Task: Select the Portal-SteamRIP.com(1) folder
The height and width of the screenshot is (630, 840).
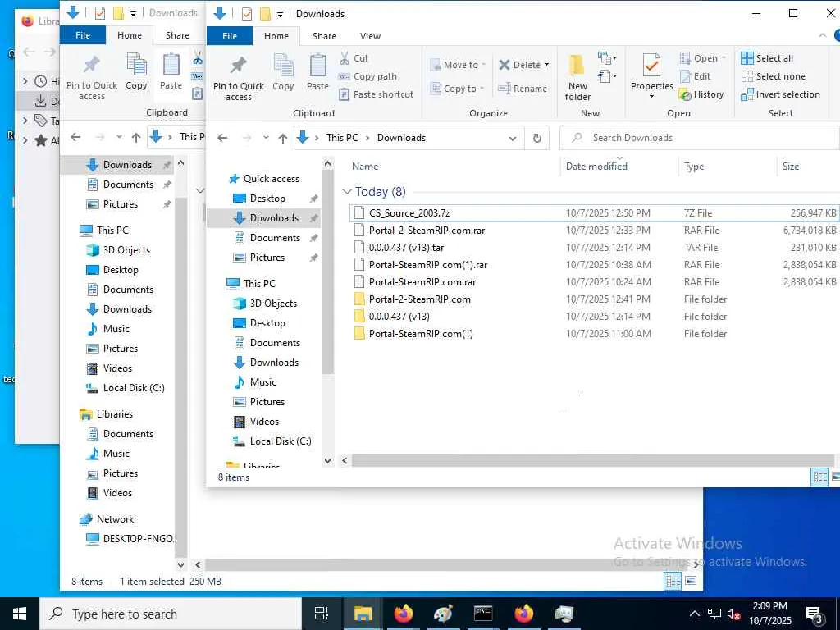Action: pyautogui.click(x=421, y=334)
